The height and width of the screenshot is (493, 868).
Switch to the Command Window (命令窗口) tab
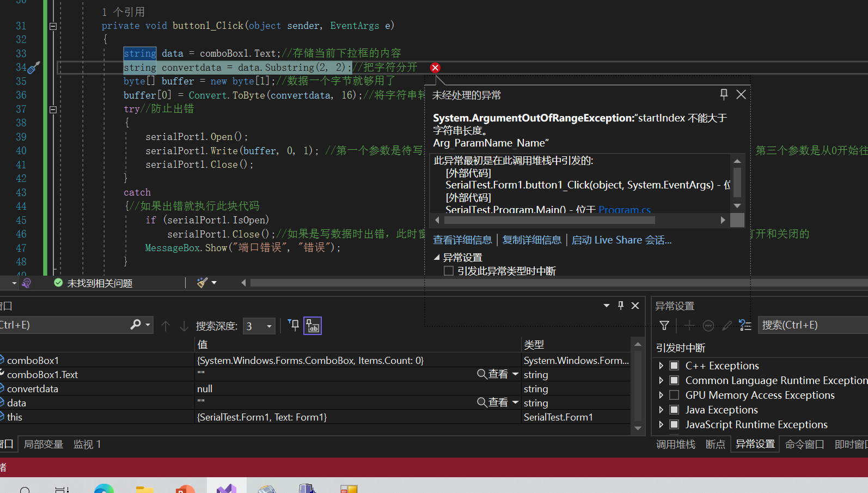(805, 445)
